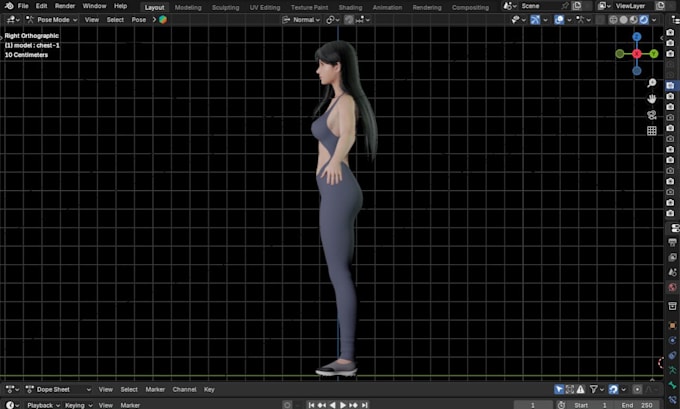
Task: Click the zoom magnifier viewport icon
Action: click(651, 83)
